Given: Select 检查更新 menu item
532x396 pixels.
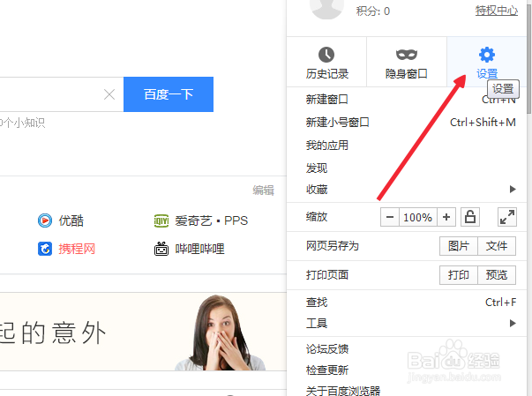Looking at the screenshot, I should point(407,370).
